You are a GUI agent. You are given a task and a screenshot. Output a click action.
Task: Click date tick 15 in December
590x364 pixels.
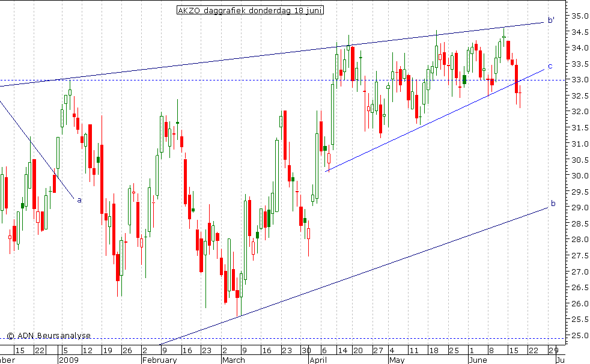click(x=20, y=350)
